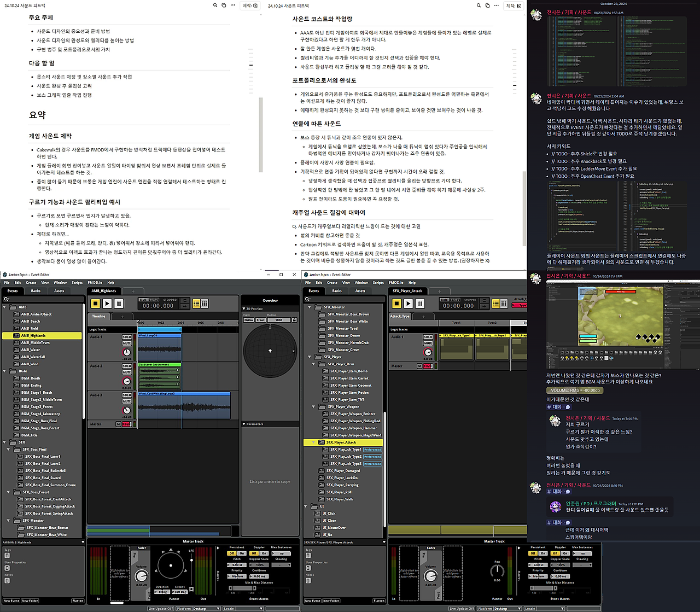
Task: Select Front view in 3D Preview
Action: 260,320
